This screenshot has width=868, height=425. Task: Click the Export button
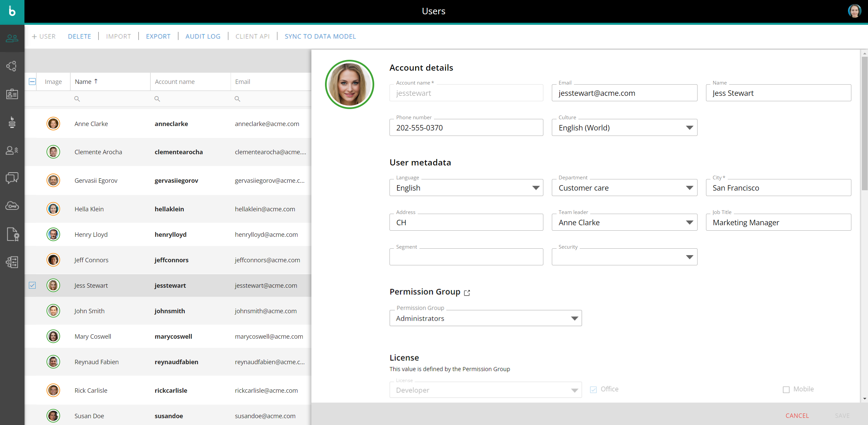158,36
